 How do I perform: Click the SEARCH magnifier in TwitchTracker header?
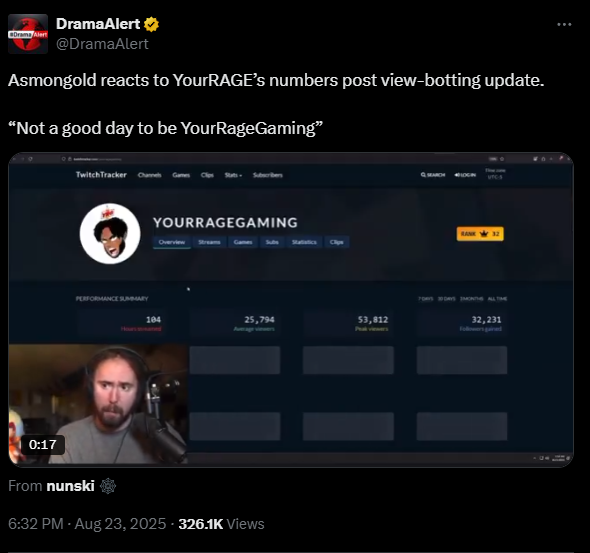(423, 175)
